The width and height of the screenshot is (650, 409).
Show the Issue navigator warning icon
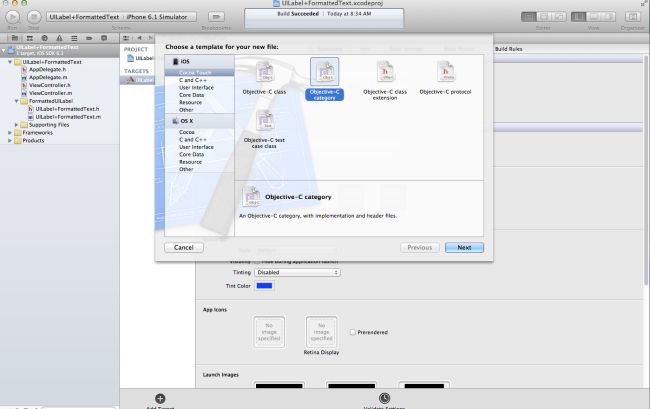click(x=59, y=38)
